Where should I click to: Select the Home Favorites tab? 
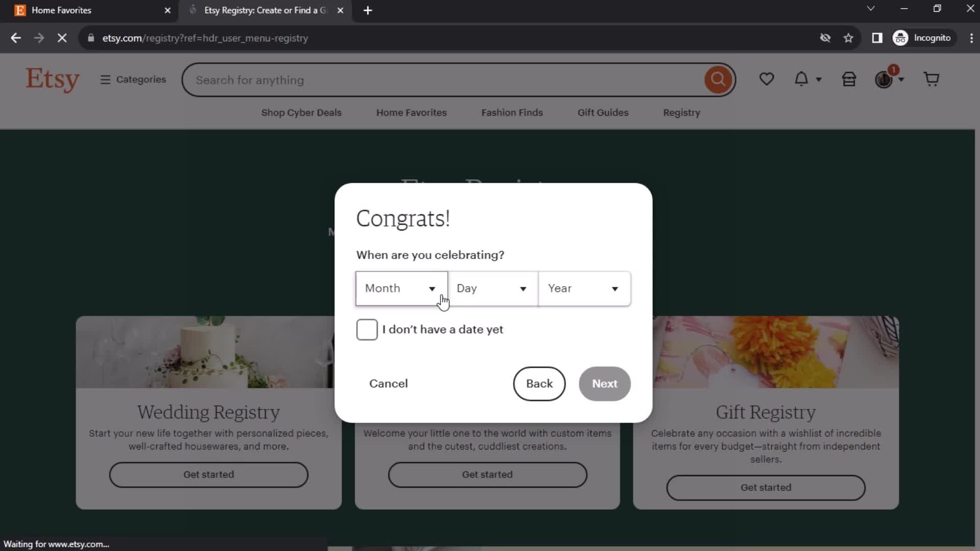pyautogui.click(x=87, y=10)
